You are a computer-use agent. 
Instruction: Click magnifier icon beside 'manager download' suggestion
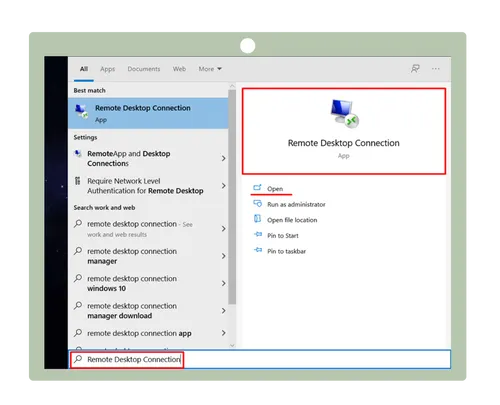point(78,305)
